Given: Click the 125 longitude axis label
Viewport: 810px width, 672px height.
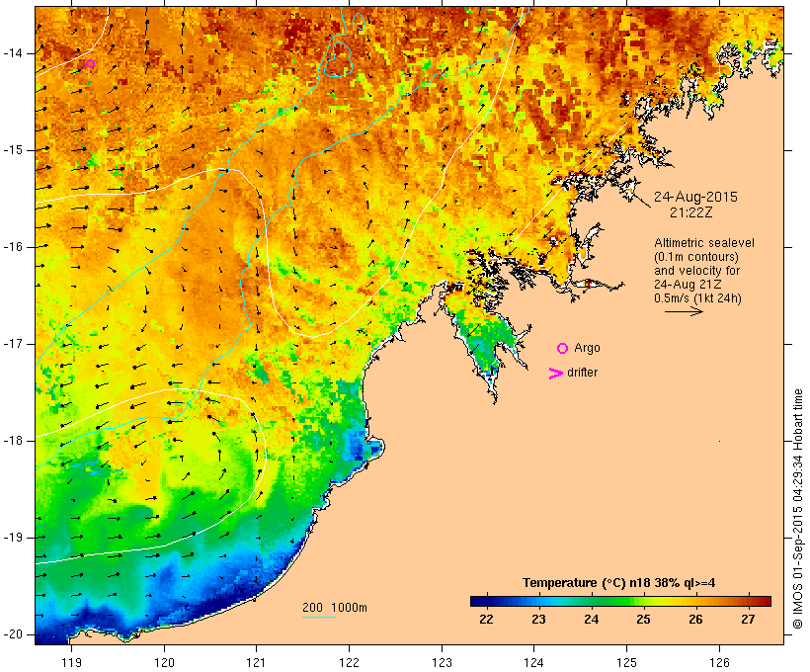Looking at the screenshot, I should pos(626,662).
